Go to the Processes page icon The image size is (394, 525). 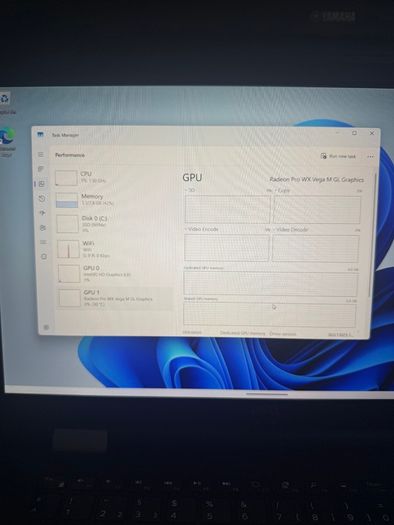click(x=41, y=169)
